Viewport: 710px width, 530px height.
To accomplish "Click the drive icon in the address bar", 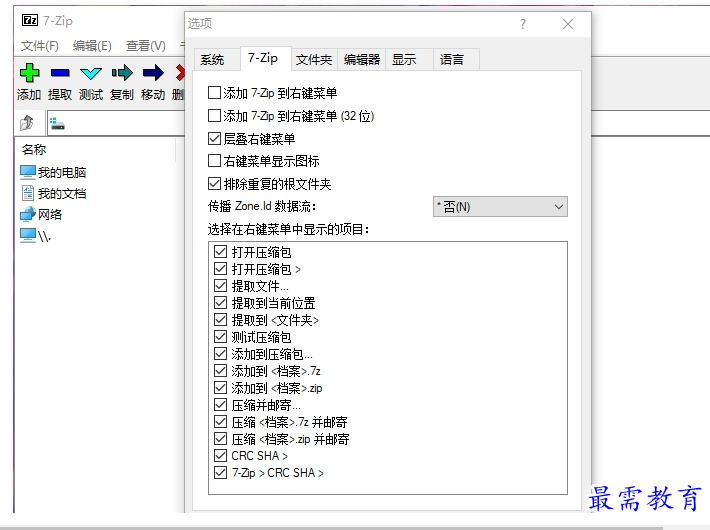I will pyautogui.click(x=57, y=123).
